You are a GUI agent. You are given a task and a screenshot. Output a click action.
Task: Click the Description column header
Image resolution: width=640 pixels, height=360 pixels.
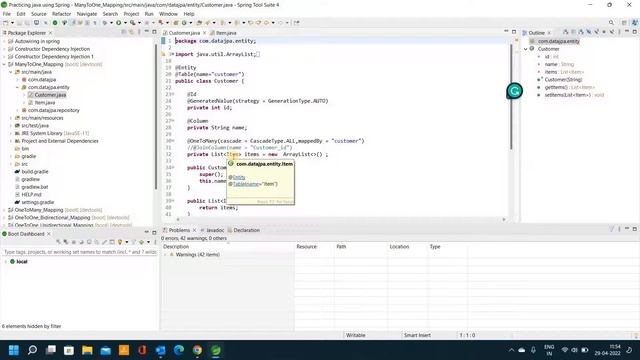[227, 247]
